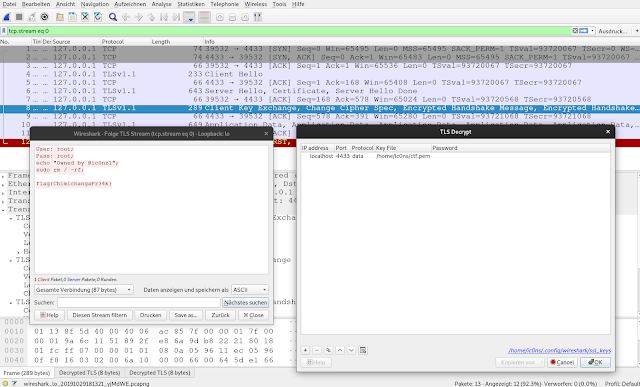The image size is (640, 387).
Task: Open a capture file via folder icon
Action: pyautogui.click(x=60, y=17)
